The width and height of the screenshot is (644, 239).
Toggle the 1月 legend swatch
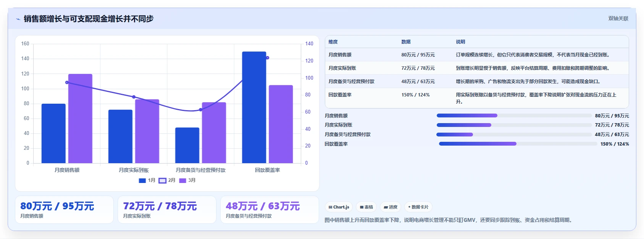[142, 181]
